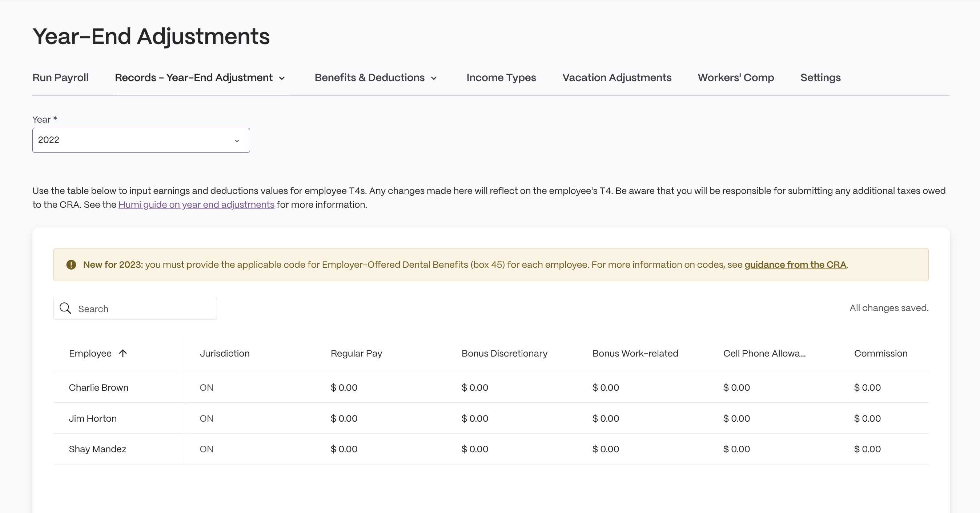The image size is (980, 513).
Task: Edit Charlie Brown's Regular Pay amount
Action: tap(344, 388)
